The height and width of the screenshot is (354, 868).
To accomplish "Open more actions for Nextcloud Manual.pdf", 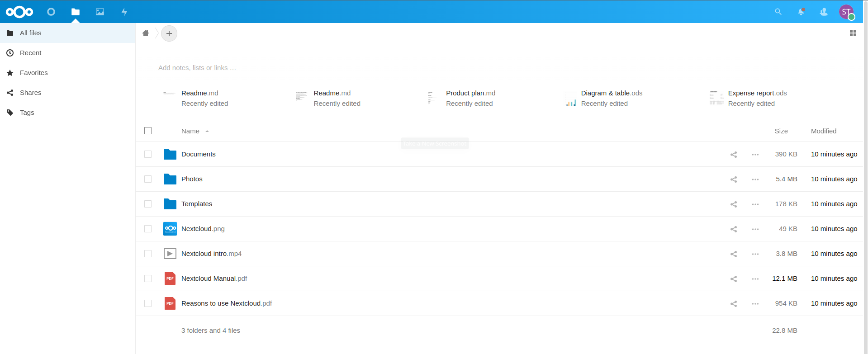I will coord(755,279).
